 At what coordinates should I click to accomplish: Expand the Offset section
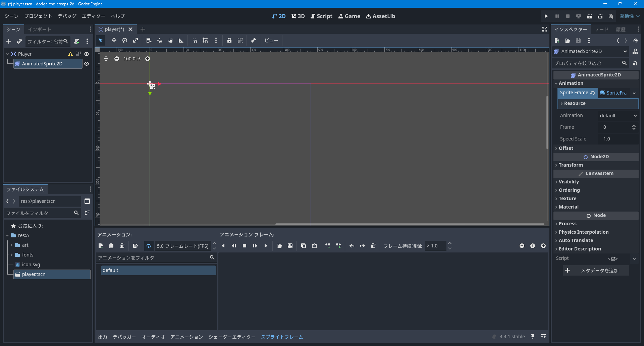pyautogui.click(x=596, y=148)
